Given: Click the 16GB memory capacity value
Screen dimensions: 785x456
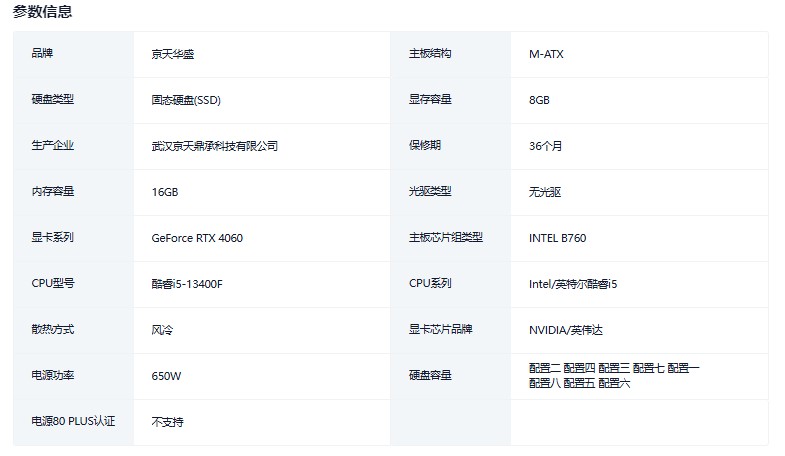Looking at the screenshot, I should pos(165,192).
